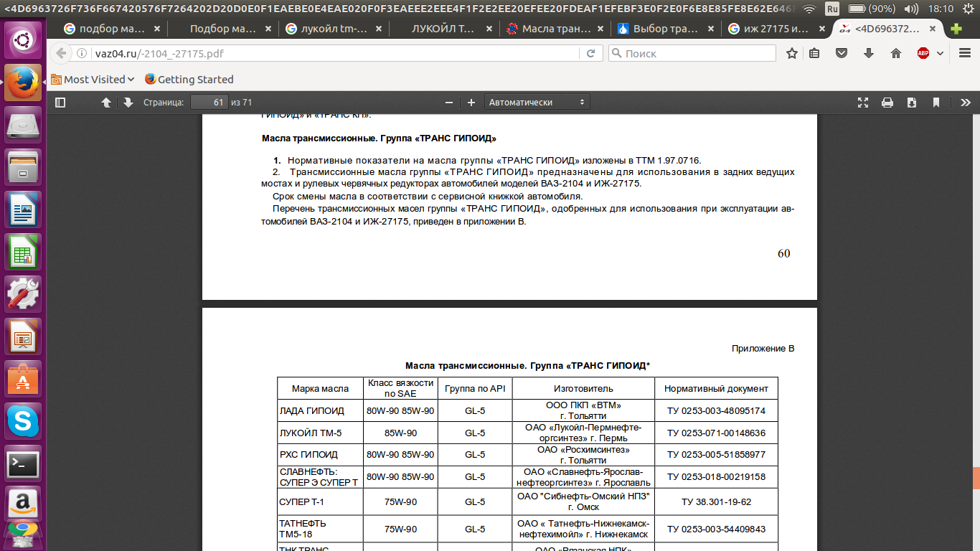Launch LibreOffice Calc from launcher

pos(23,253)
